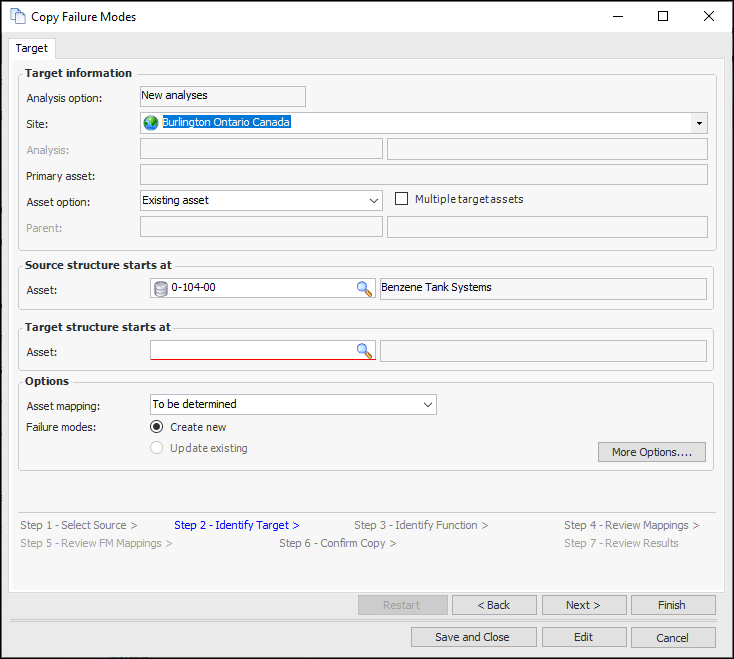Click the Copy Failure Modes title icon

[x=17, y=16]
